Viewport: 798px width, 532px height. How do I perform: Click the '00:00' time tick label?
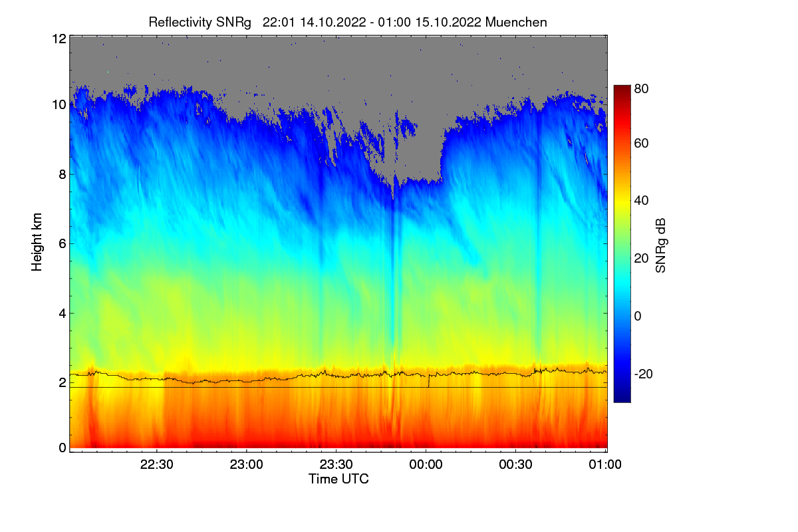[426, 465]
